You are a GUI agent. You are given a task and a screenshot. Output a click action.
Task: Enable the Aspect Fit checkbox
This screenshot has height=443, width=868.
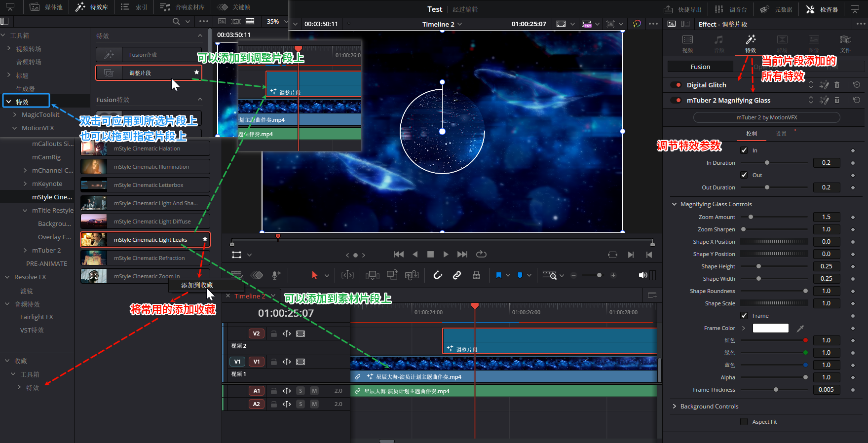click(x=744, y=422)
